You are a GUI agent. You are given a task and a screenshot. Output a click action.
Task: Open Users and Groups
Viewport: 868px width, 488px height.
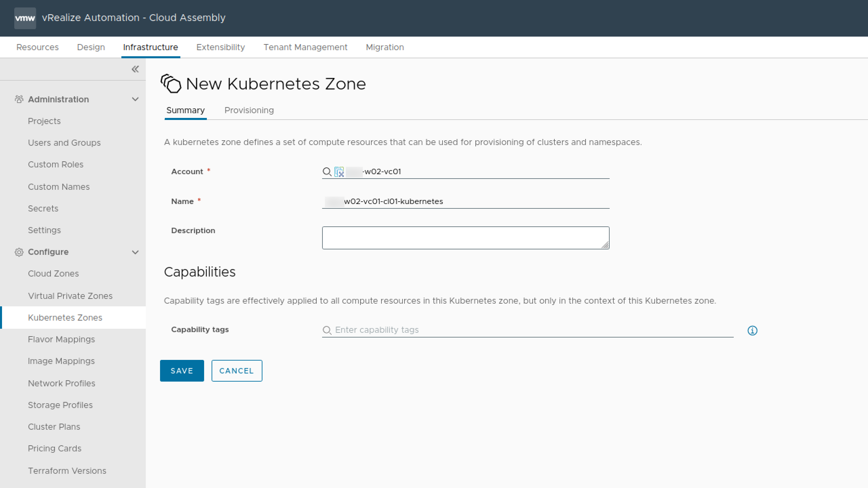(x=64, y=143)
